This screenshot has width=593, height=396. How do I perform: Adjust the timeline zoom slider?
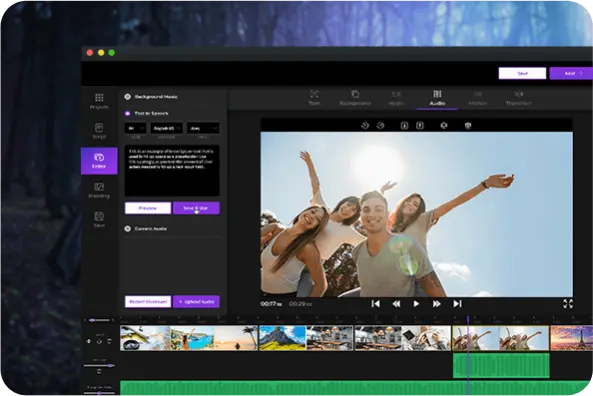tap(99, 320)
